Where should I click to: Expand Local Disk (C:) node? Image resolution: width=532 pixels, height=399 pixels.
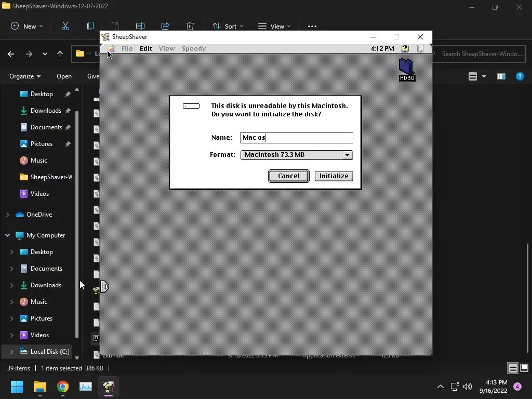(11, 352)
